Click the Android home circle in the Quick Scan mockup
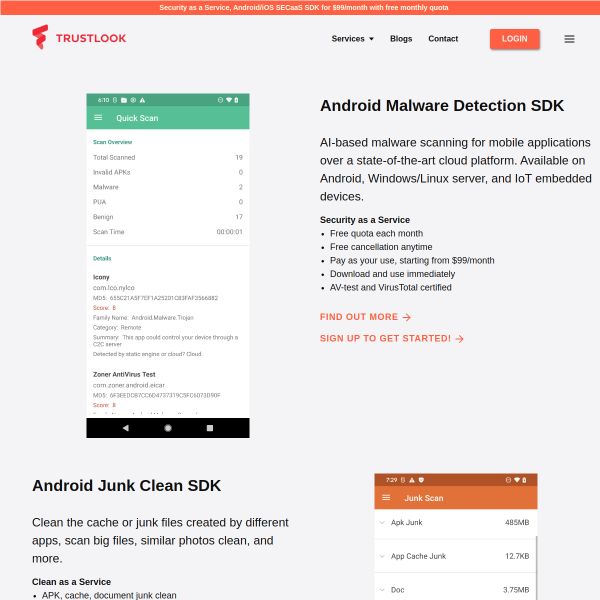Screen dimensions: 600x600 168,428
